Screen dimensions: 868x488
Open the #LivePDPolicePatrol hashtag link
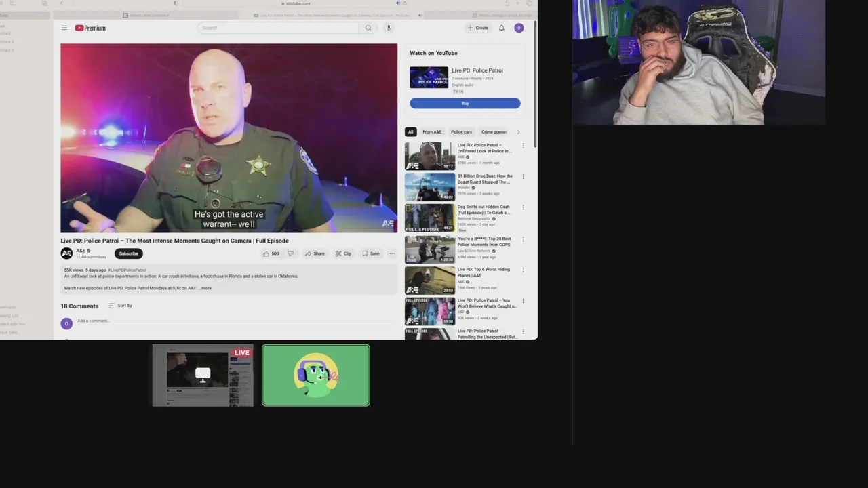(x=127, y=270)
